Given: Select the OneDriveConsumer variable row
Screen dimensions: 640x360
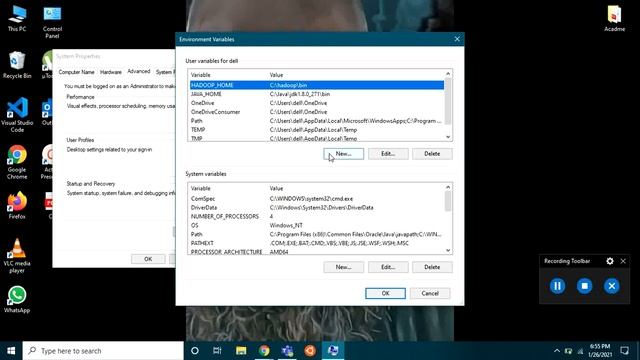Looking at the screenshot, I should [317, 112].
